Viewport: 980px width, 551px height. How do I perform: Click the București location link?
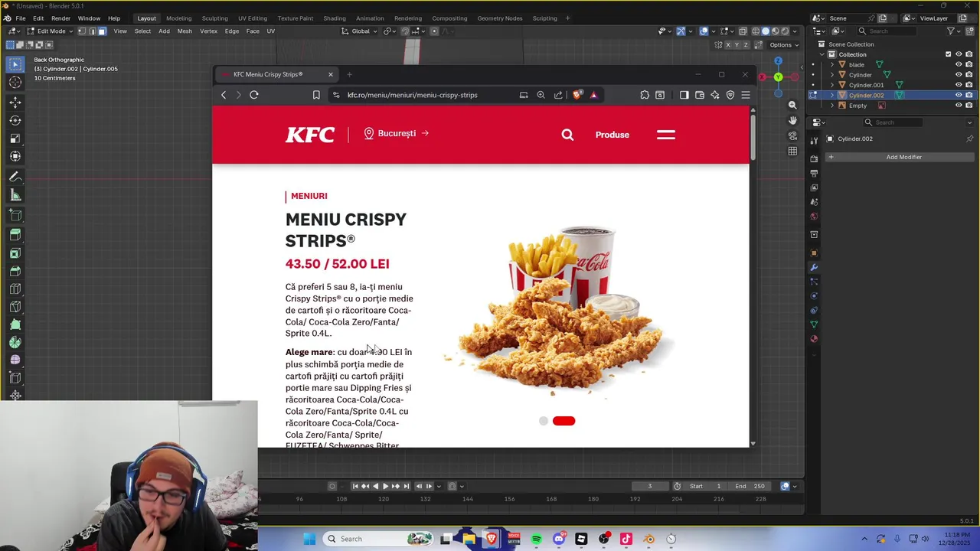(397, 133)
